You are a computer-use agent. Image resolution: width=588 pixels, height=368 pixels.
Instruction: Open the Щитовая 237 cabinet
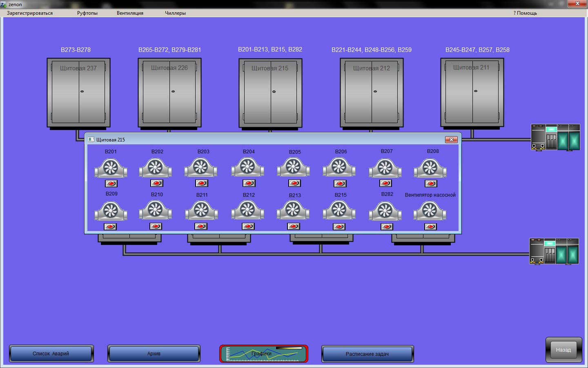click(78, 93)
